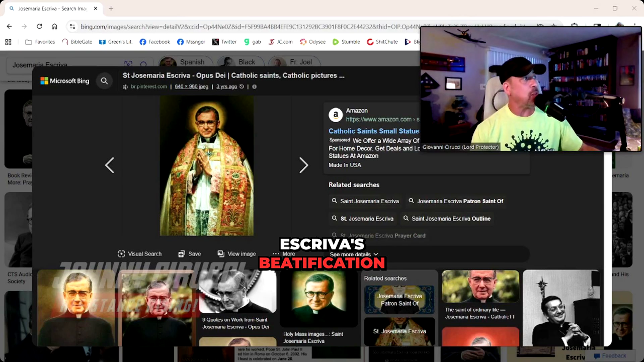Click the search magnifier icon beside Bing logo
Viewport: 644px width, 362px height.
coord(104,80)
